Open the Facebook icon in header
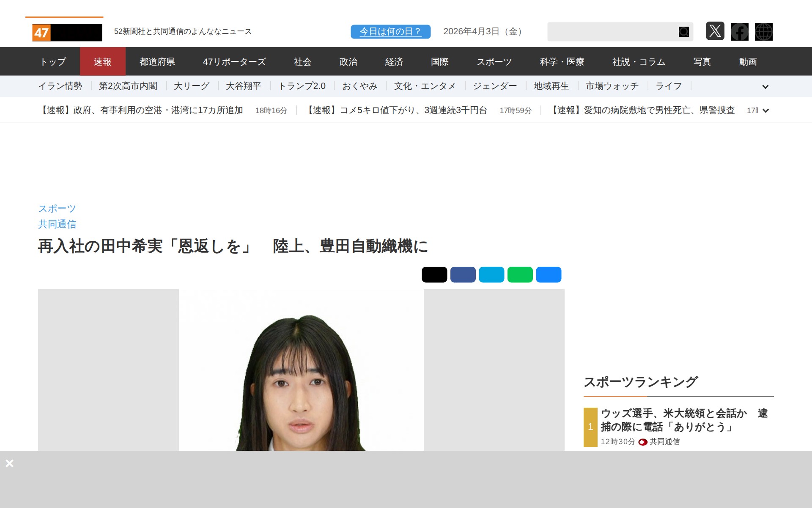Screen dimensions: 812x508 [739, 32]
